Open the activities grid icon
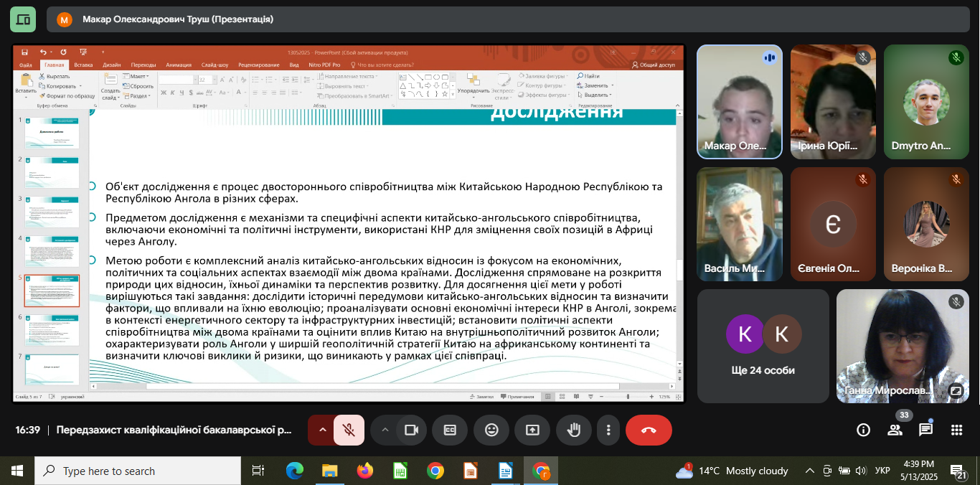 click(x=956, y=430)
